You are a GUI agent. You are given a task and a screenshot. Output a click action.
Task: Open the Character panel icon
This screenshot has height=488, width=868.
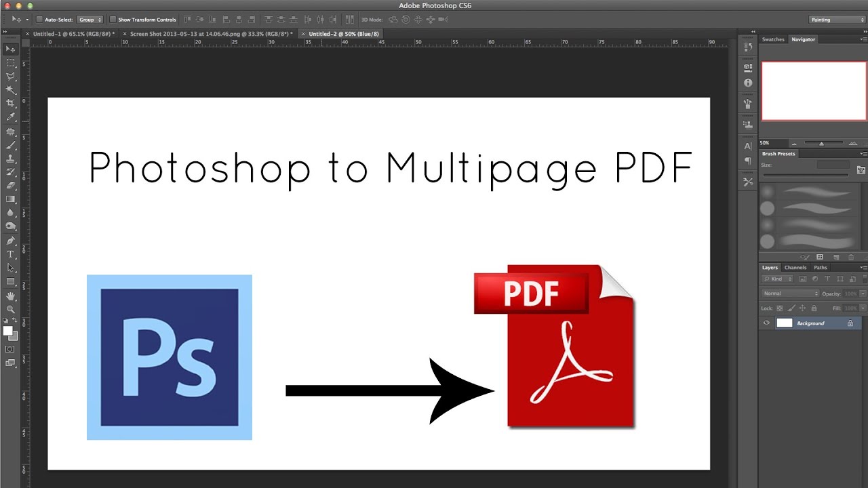(x=748, y=146)
